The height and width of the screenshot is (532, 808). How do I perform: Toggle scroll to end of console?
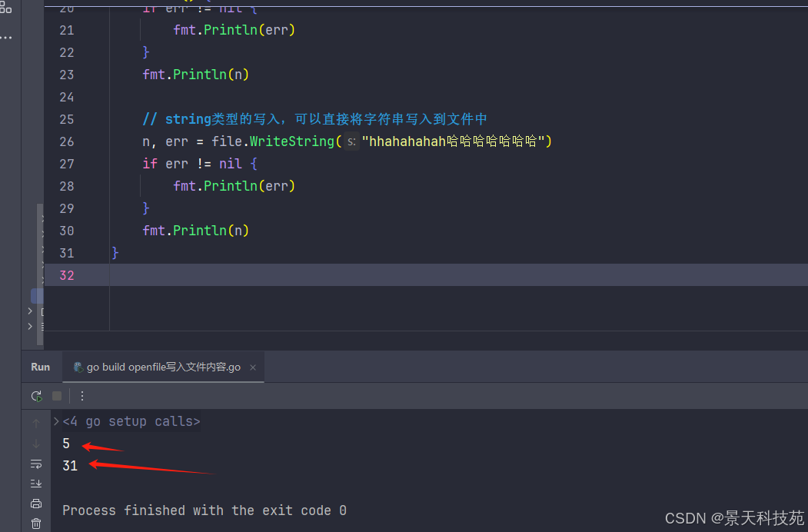point(36,484)
